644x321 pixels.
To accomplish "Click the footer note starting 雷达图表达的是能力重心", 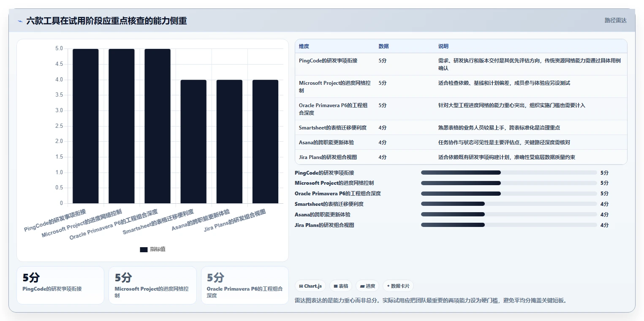I will pos(430,300).
